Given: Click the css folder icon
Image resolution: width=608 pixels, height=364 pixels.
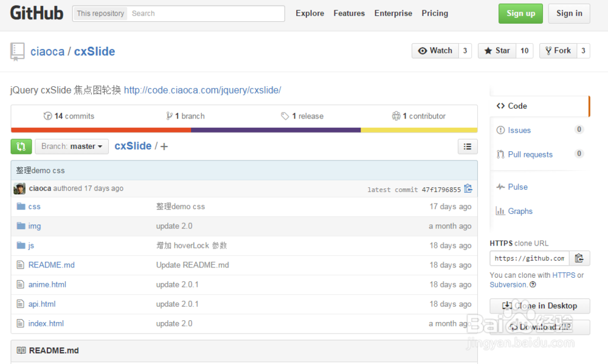Looking at the screenshot, I should point(21,206).
